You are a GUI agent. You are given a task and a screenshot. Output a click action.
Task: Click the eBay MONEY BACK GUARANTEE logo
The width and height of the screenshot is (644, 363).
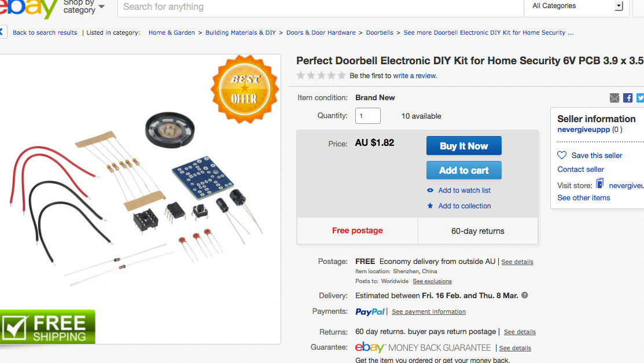pos(370,348)
